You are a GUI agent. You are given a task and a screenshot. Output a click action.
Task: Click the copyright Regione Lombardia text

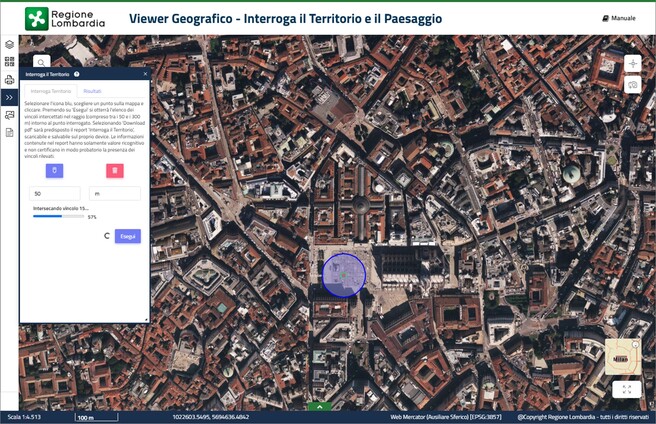click(583, 417)
